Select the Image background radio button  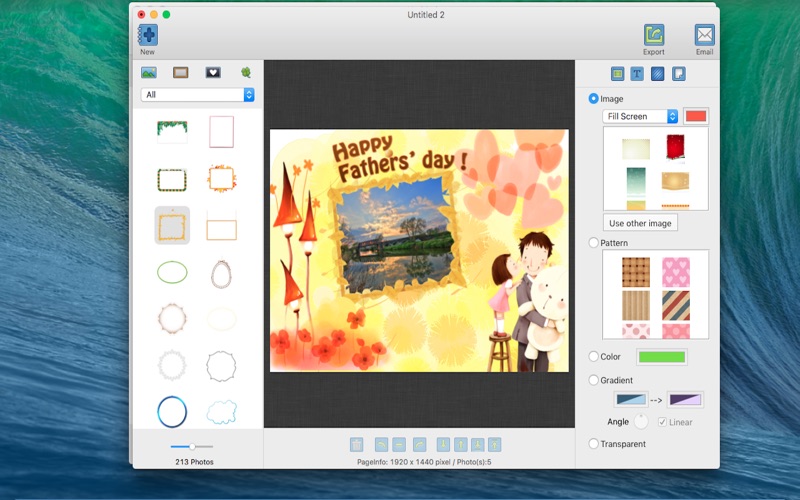[x=593, y=98]
